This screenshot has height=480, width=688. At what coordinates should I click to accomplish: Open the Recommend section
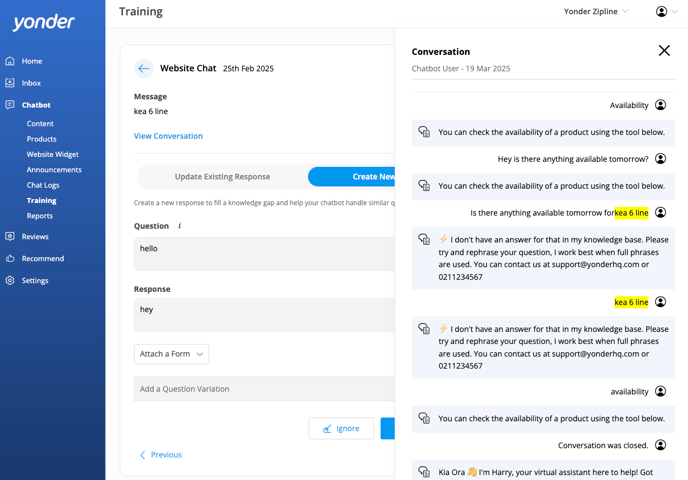pos(42,259)
